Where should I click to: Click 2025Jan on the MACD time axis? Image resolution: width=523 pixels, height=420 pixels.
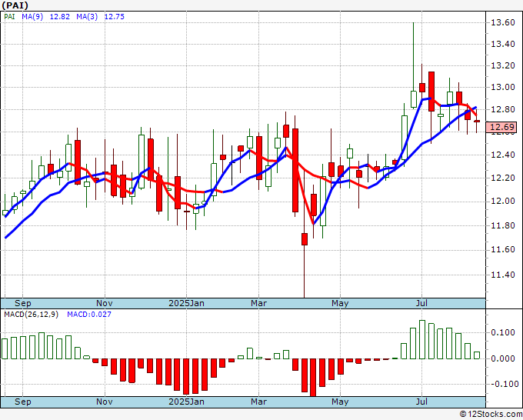point(186,402)
